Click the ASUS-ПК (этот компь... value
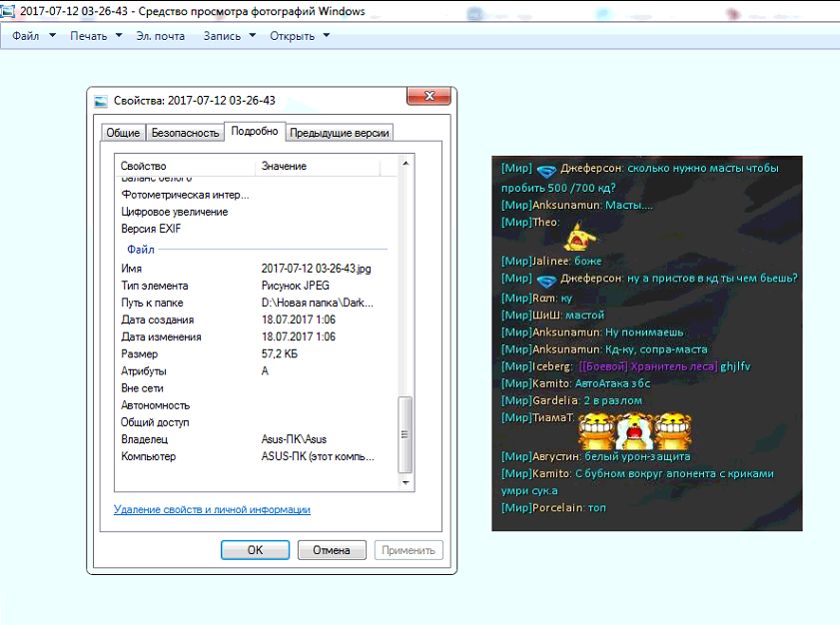840x625 pixels. tap(318, 456)
